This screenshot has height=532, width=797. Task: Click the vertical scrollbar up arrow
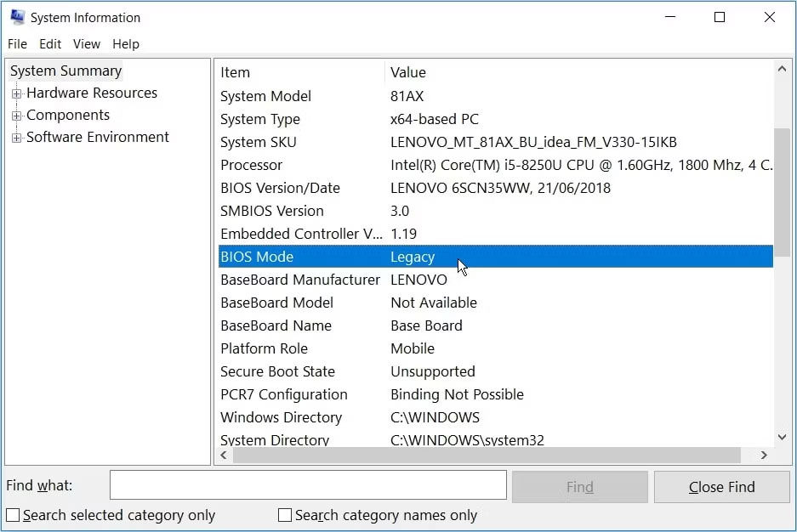point(782,69)
